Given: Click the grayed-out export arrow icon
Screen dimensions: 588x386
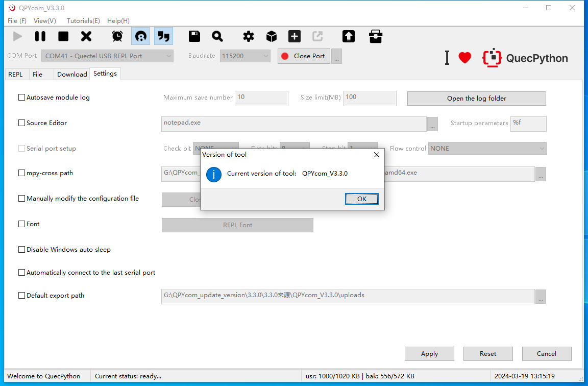Looking at the screenshot, I should 317,36.
